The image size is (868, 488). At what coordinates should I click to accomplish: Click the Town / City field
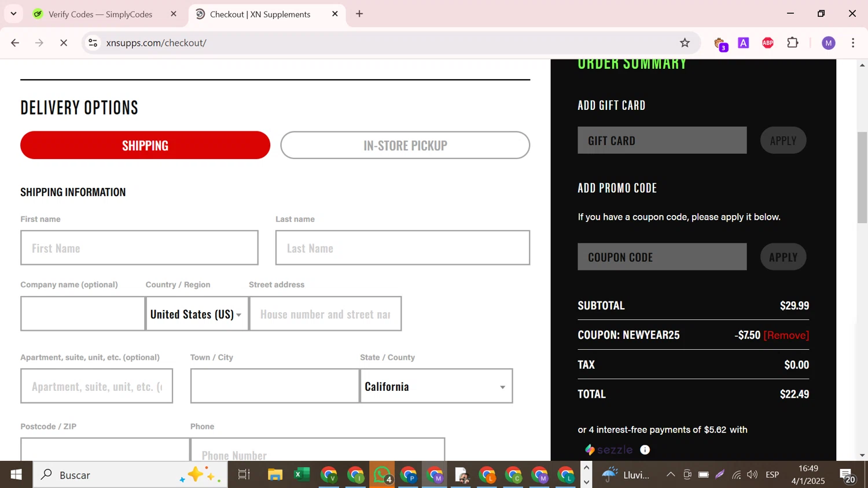[x=275, y=386]
